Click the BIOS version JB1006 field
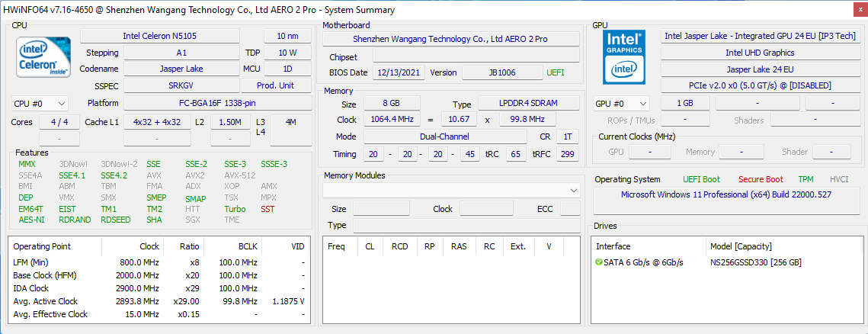This screenshot has width=868, height=334. coord(503,72)
